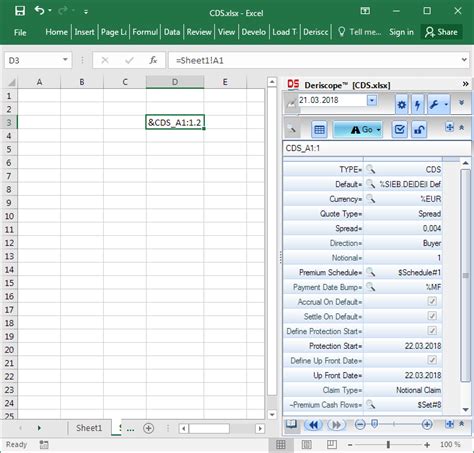Click the Claim Type value Notional Claim
Viewport: 474px width, 453px height.
click(418, 390)
